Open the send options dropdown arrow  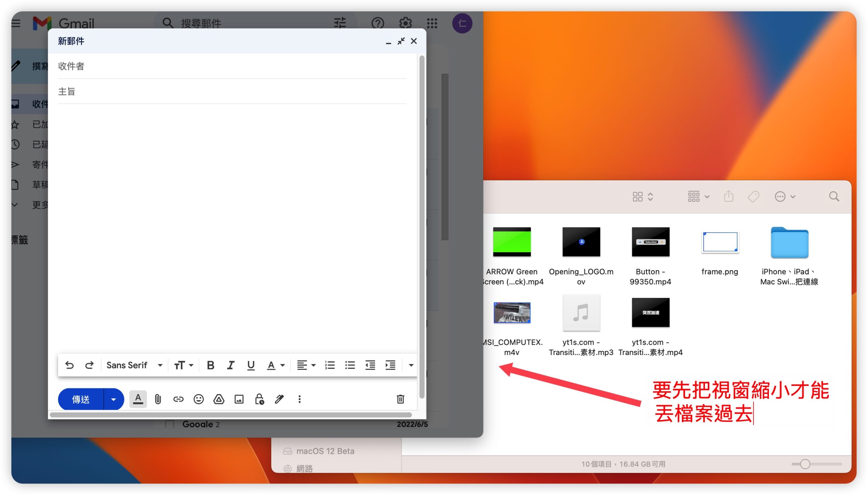point(114,399)
